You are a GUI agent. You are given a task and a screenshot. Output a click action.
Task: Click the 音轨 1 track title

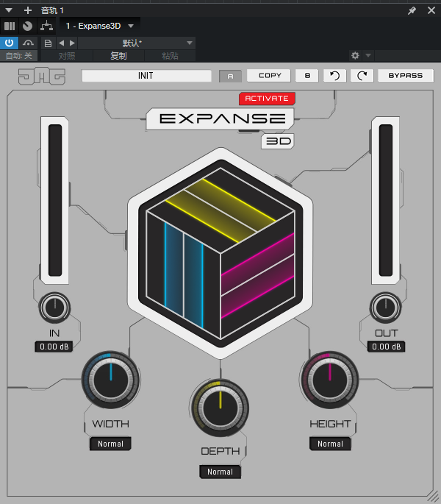pyautogui.click(x=52, y=10)
